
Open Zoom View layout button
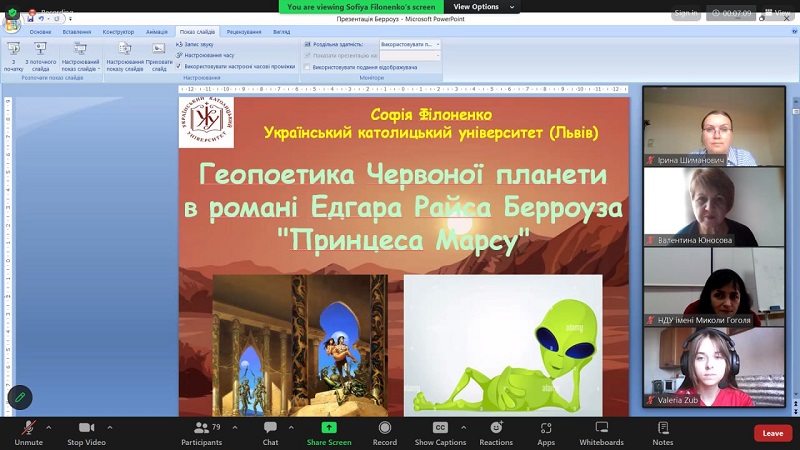pos(778,13)
